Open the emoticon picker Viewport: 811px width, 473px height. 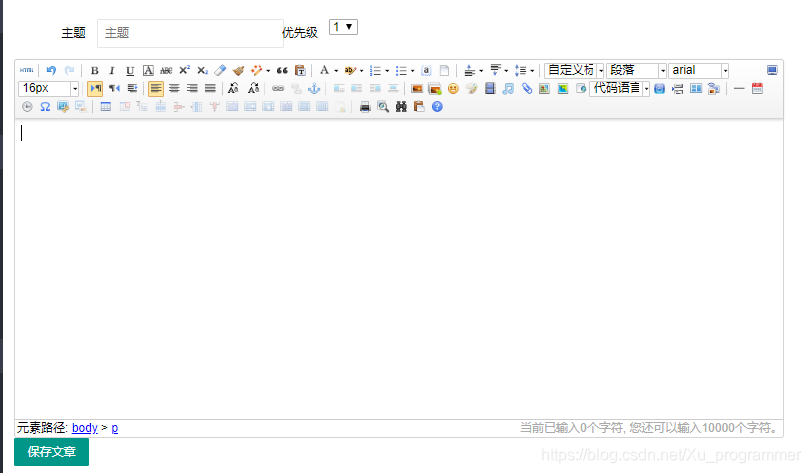tap(453, 88)
